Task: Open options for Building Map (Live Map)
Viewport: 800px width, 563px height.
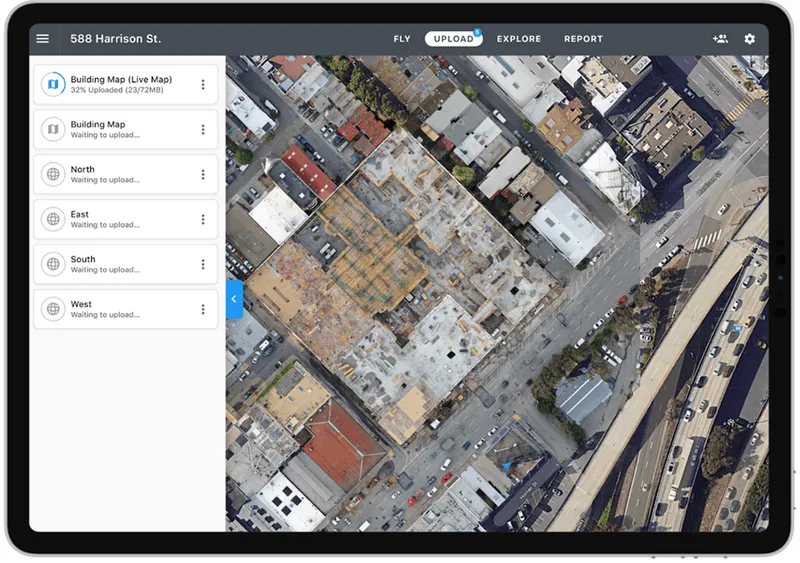Action: coord(203,85)
